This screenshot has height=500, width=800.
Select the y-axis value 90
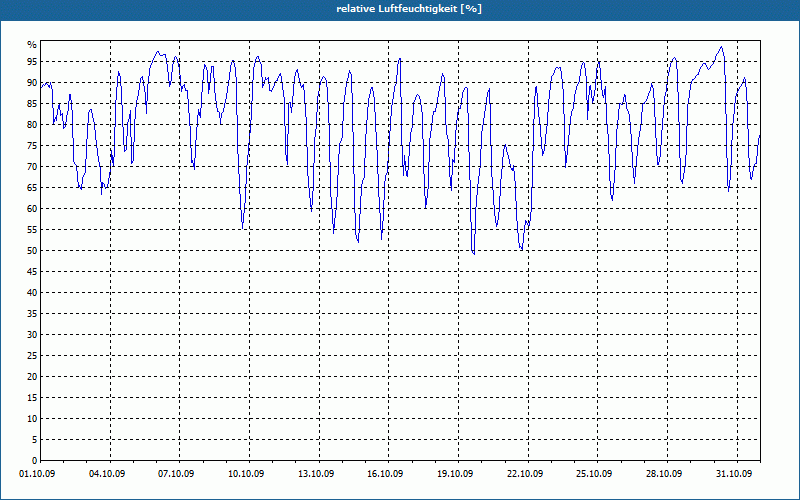click(32, 83)
